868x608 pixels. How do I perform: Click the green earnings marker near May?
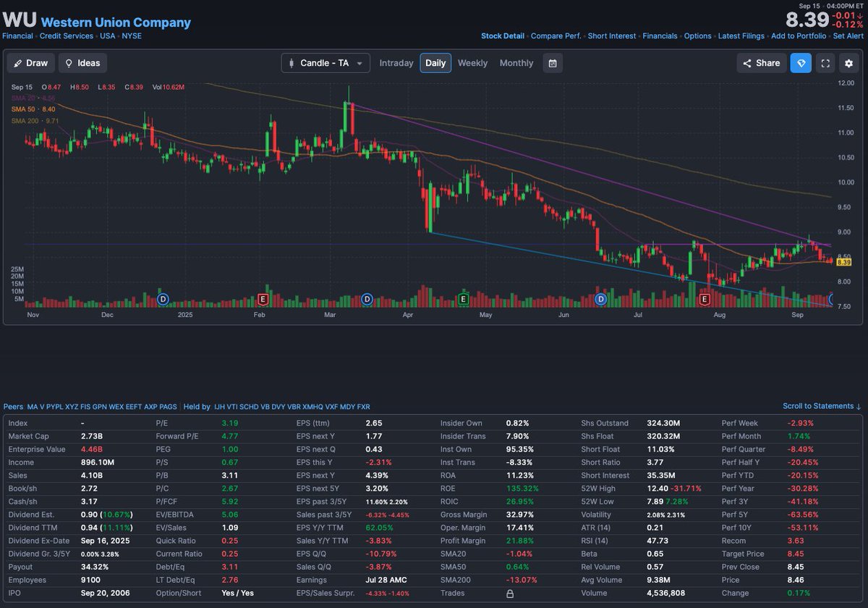(x=463, y=299)
